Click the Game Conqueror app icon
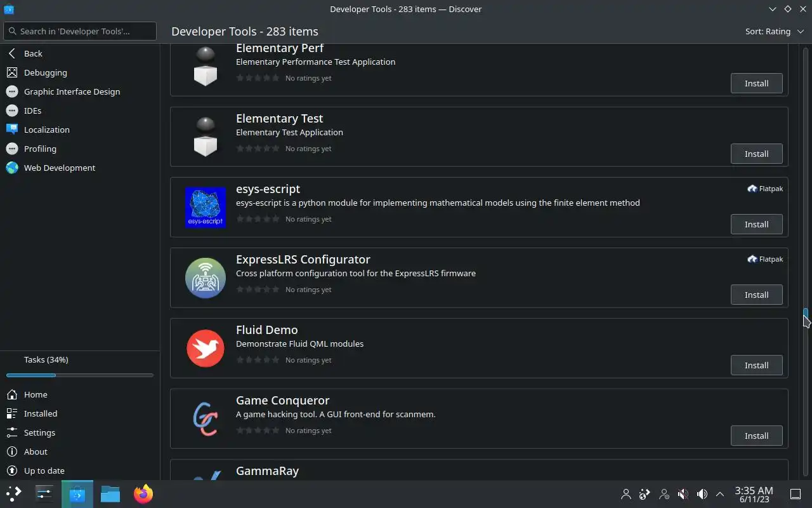This screenshot has height=508, width=812. click(x=206, y=418)
